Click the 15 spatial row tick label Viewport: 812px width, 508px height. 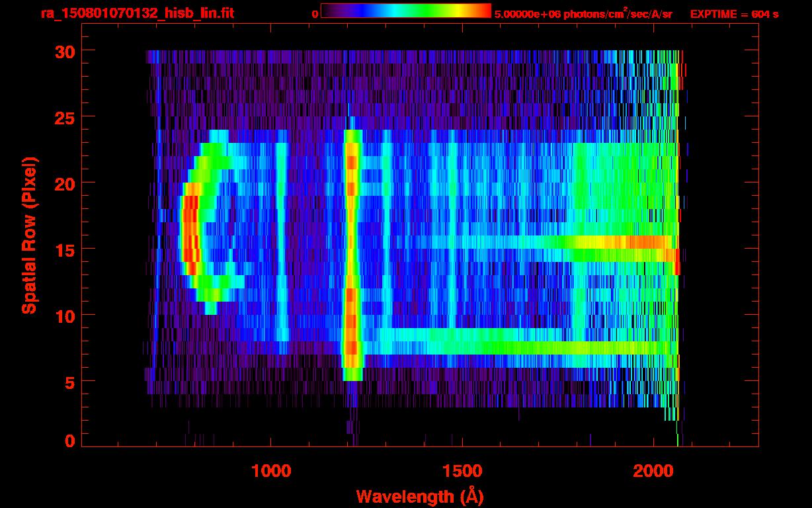coord(65,249)
